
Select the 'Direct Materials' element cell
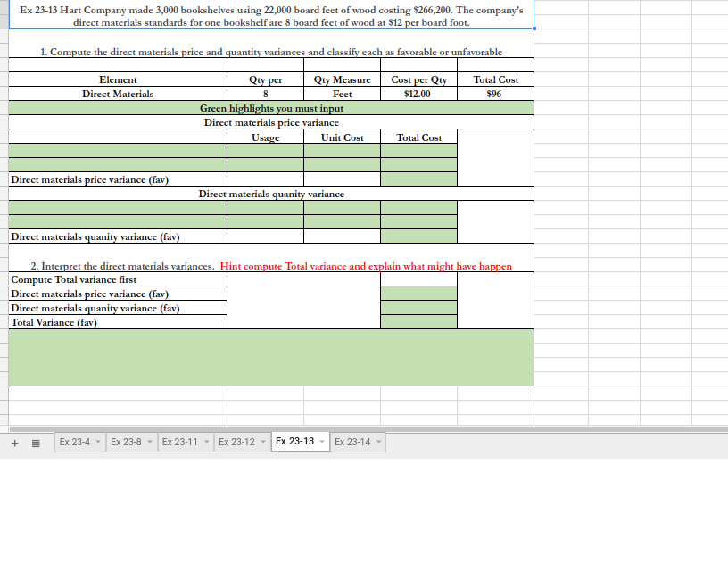tap(118, 94)
